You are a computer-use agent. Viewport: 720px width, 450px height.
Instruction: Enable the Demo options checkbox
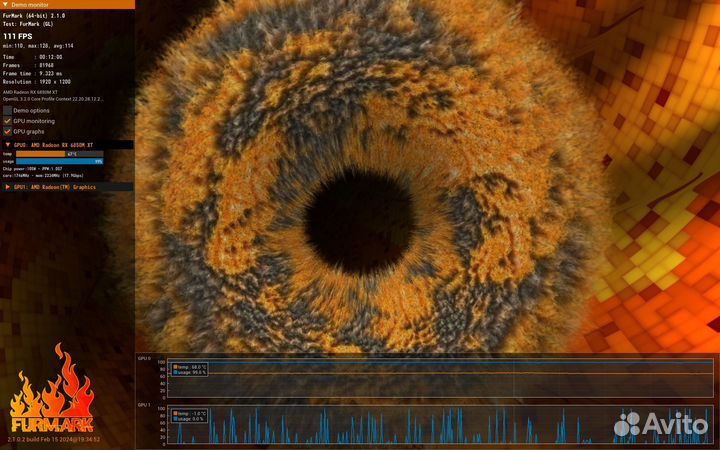pos(7,111)
